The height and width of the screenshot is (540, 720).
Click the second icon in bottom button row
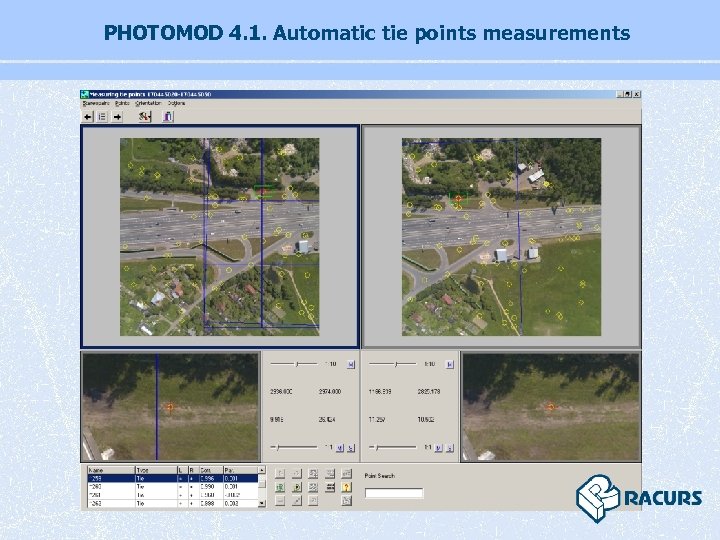297,501
